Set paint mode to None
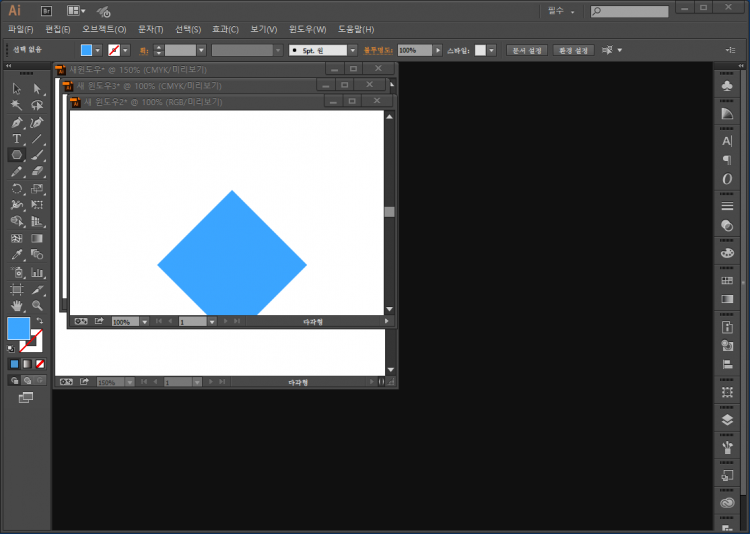 point(39,364)
